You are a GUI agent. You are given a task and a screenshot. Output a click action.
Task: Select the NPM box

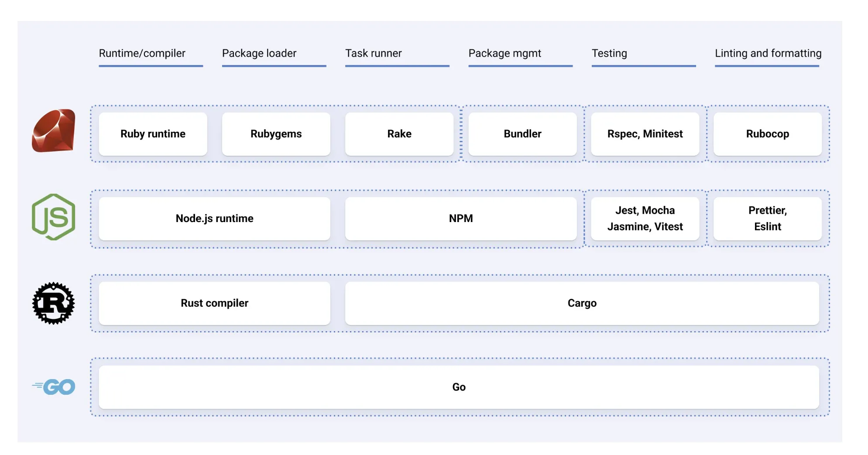pyautogui.click(x=461, y=218)
